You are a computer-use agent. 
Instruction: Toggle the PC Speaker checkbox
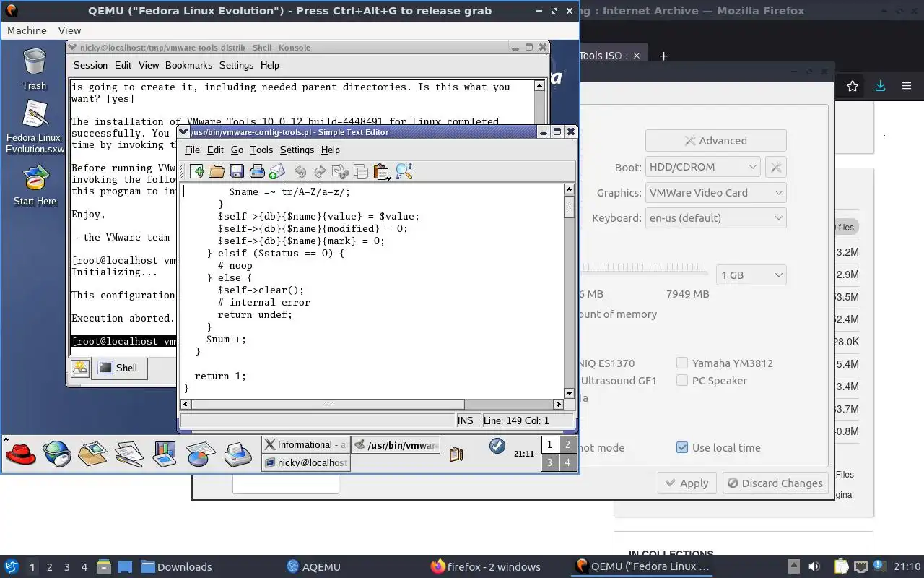pyautogui.click(x=682, y=380)
